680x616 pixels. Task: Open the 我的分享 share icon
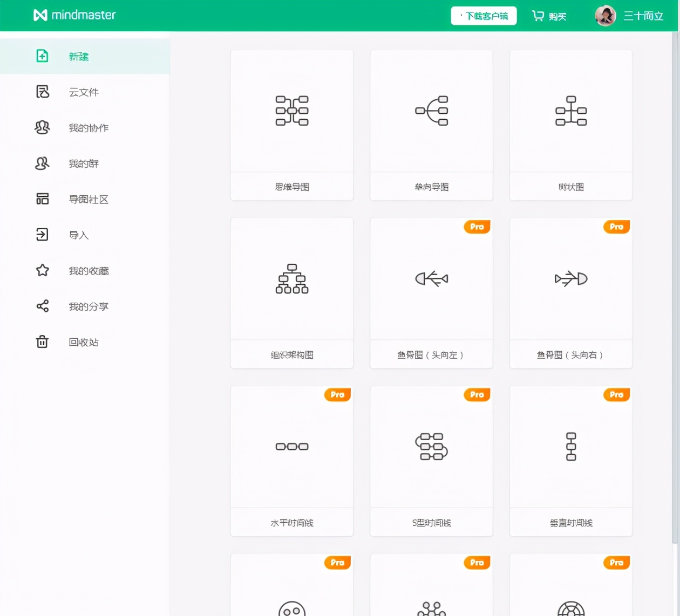click(42, 306)
